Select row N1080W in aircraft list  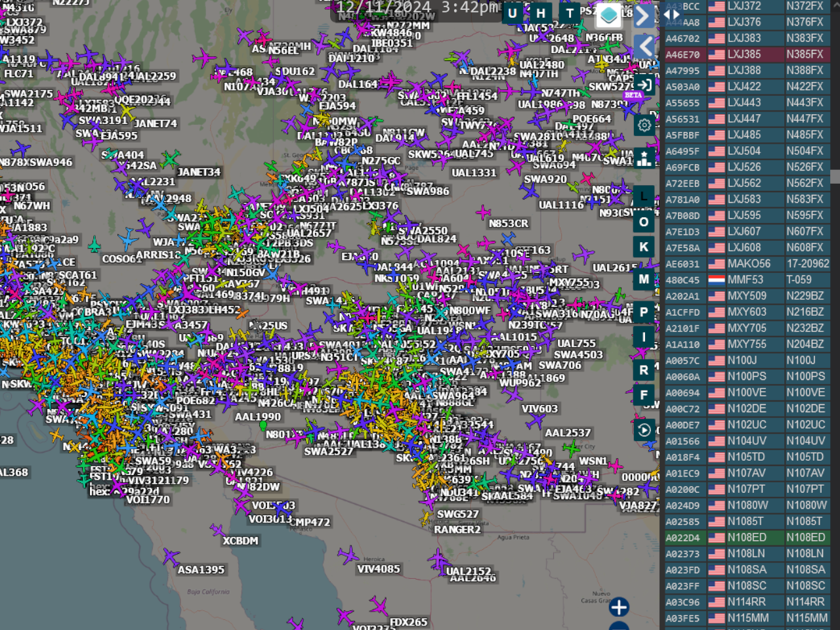(x=747, y=505)
